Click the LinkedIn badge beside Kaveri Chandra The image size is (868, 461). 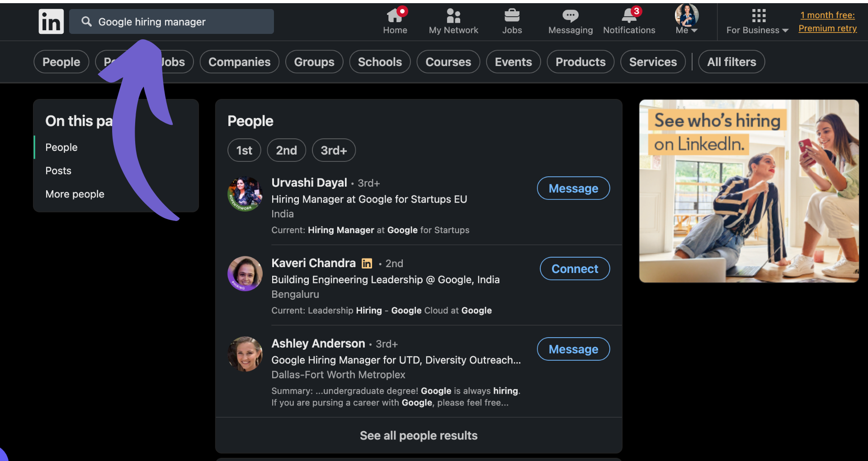[367, 263]
